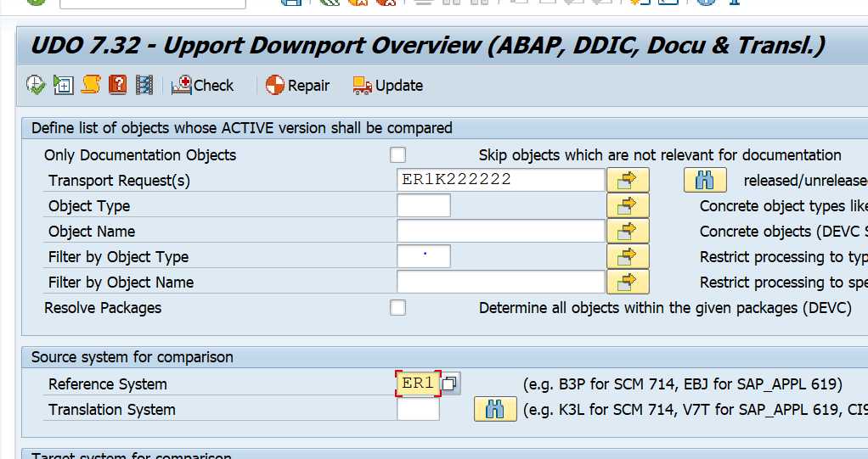Open multiple selection arrow for Object Type

coord(628,206)
